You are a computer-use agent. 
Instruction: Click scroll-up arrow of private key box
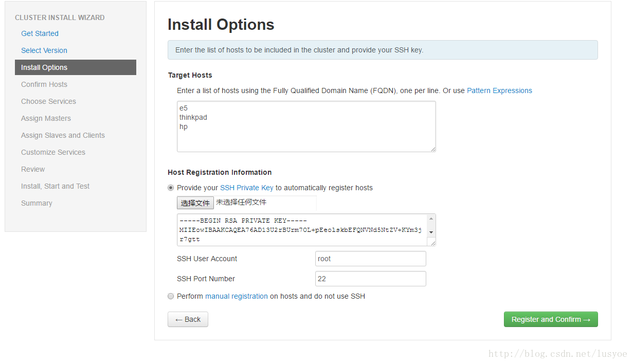431,219
